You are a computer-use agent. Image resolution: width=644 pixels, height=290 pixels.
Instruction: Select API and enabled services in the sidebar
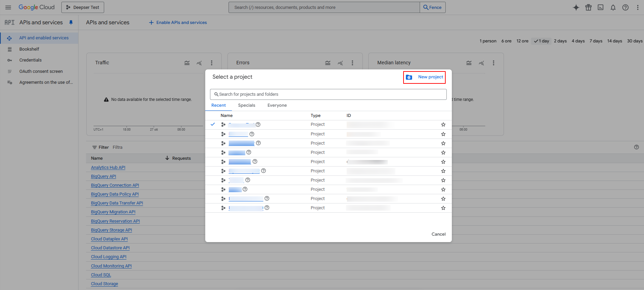coord(39,38)
